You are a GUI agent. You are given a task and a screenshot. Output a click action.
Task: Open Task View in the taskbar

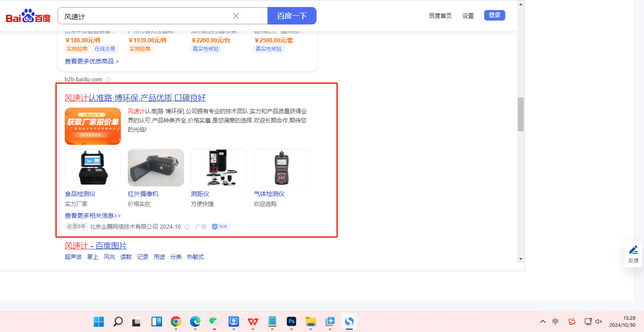(137, 322)
